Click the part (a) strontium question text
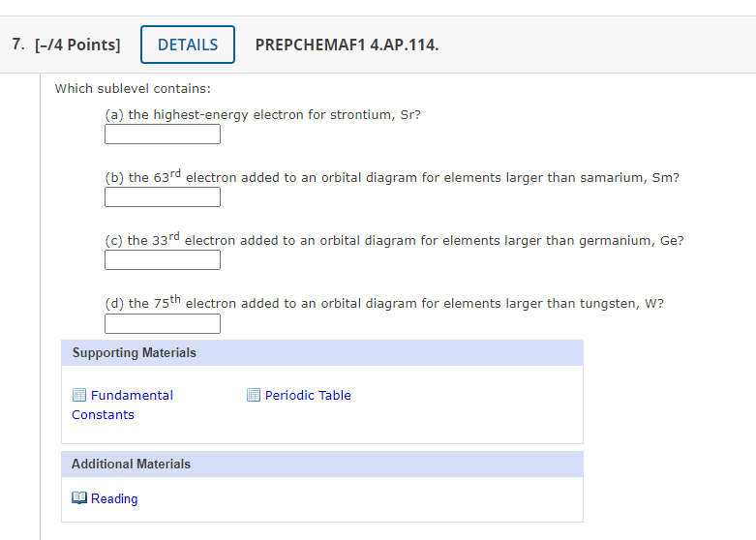This screenshot has width=756, height=540. (x=262, y=115)
